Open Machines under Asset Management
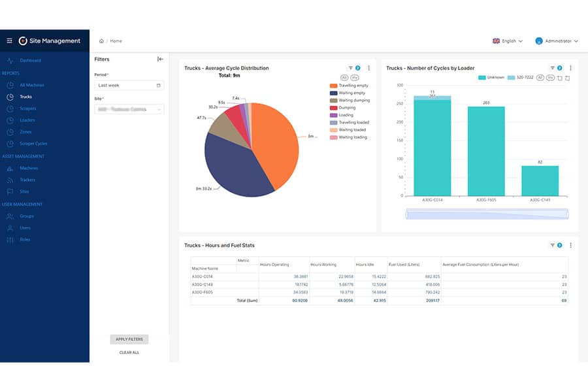This screenshot has width=588, height=392. click(29, 168)
